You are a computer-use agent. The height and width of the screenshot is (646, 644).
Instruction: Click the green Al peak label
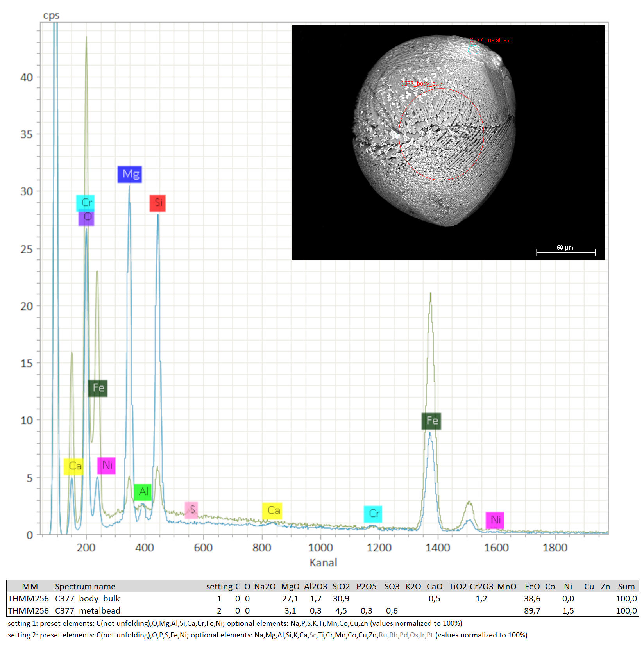(x=143, y=492)
